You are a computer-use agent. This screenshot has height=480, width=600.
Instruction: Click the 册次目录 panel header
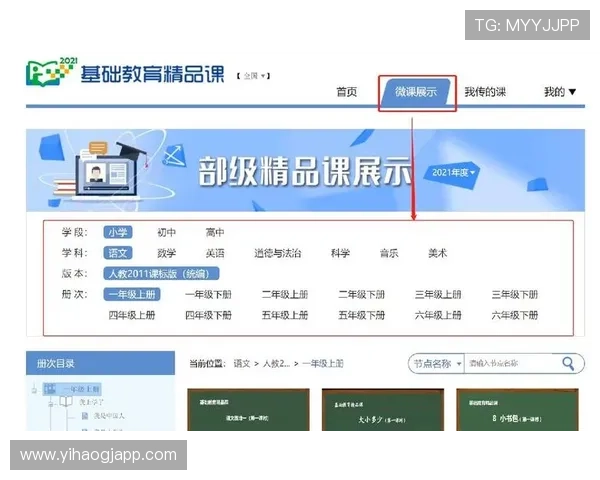coord(100,363)
